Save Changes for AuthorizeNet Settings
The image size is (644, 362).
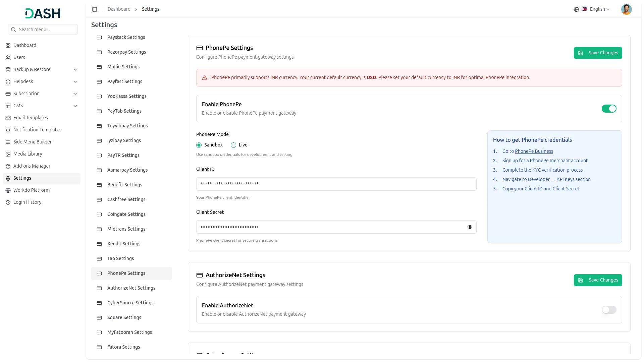598,280
